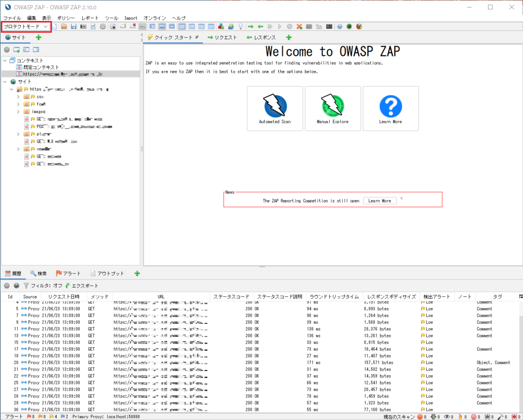Open the ツール menu
This screenshot has height=420, width=523.
click(112, 18)
